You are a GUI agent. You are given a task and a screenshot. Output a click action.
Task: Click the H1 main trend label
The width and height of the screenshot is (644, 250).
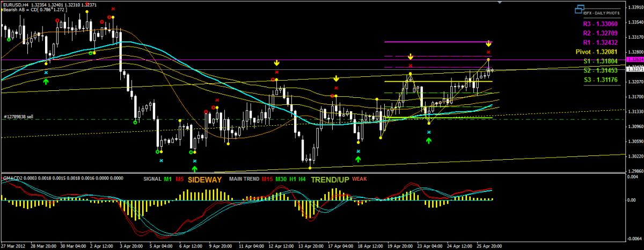[x=293, y=179]
